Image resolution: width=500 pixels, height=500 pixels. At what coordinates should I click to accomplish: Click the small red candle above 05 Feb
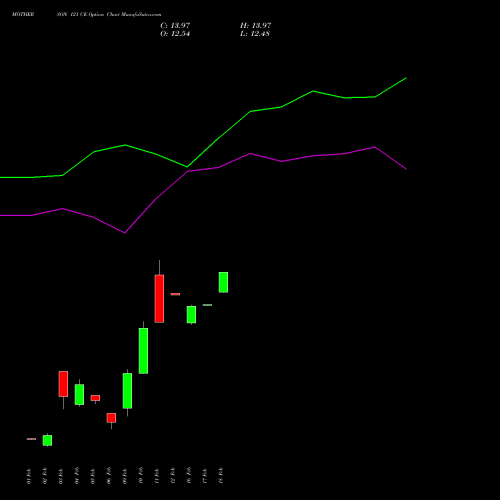click(95, 398)
